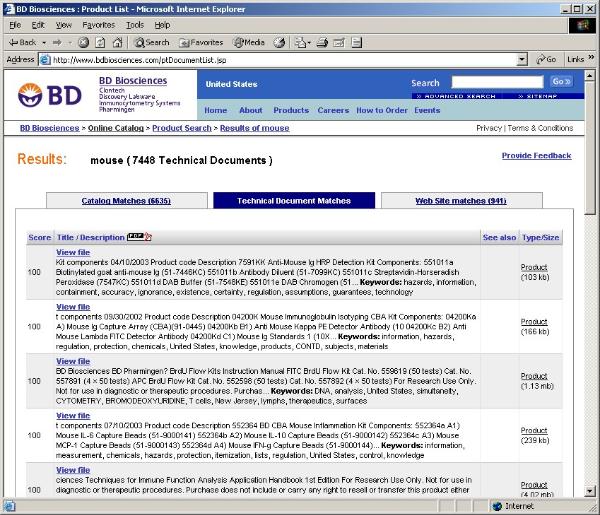Click the vertical scrollbar down arrow
Viewport: 600px width, 515px height.
click(590, 491)
